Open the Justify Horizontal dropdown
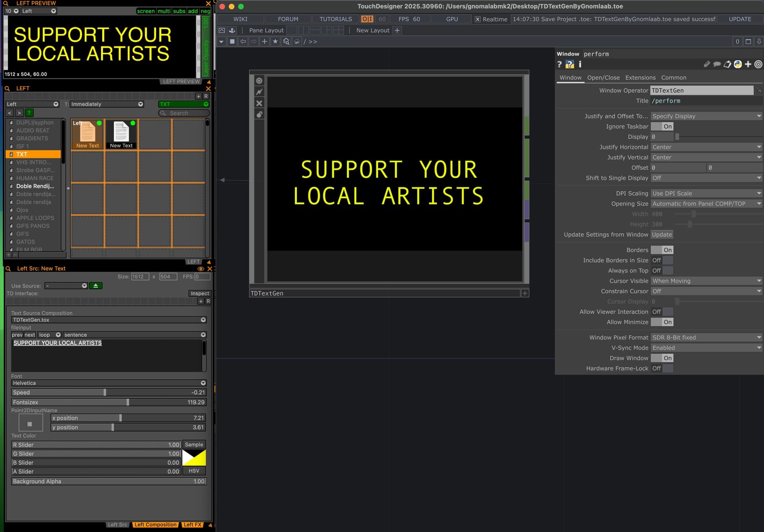This screenshot has height=532, width=764. click(x=706, y=147)
